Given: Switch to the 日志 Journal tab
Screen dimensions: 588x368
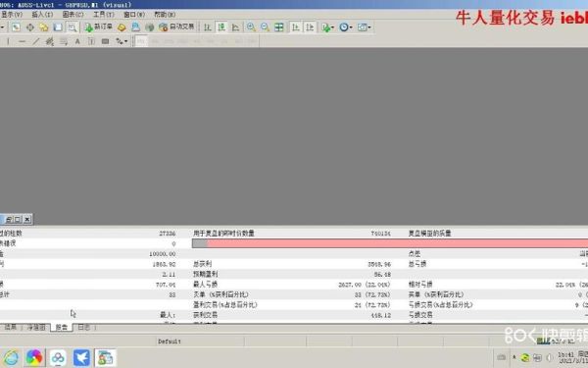Looking at the screenshot, I should tap(83, 328).
